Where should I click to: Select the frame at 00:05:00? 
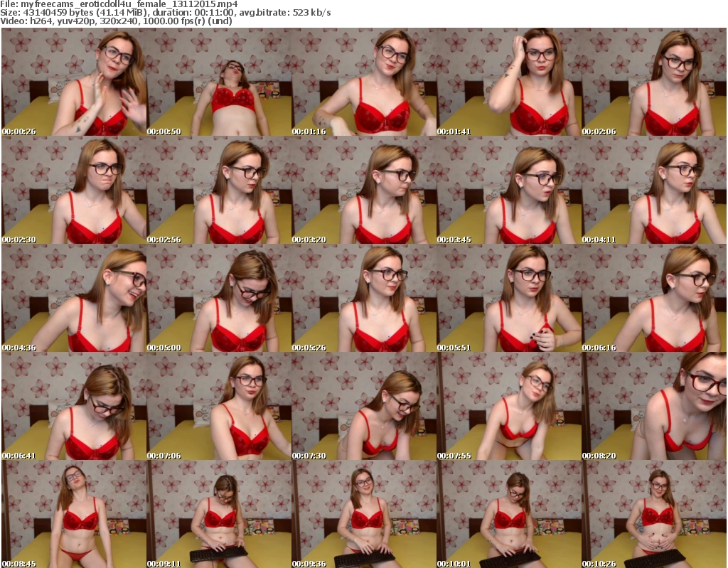(219, 298)
